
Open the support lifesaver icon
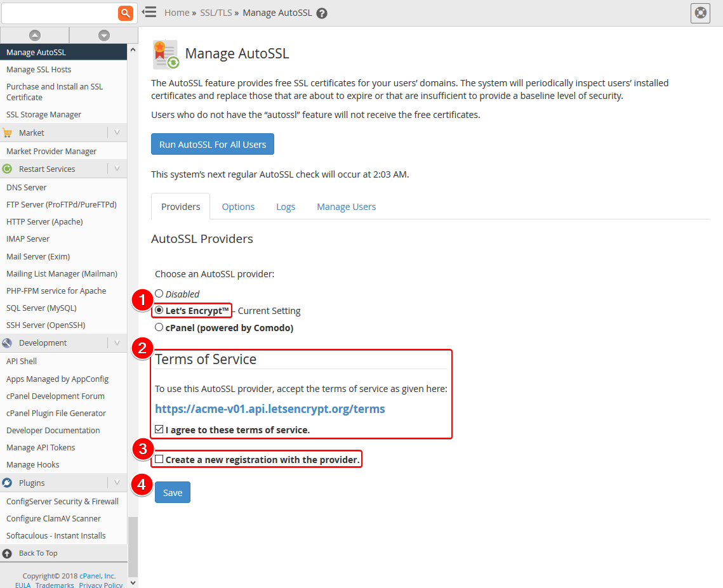(700, 13)
